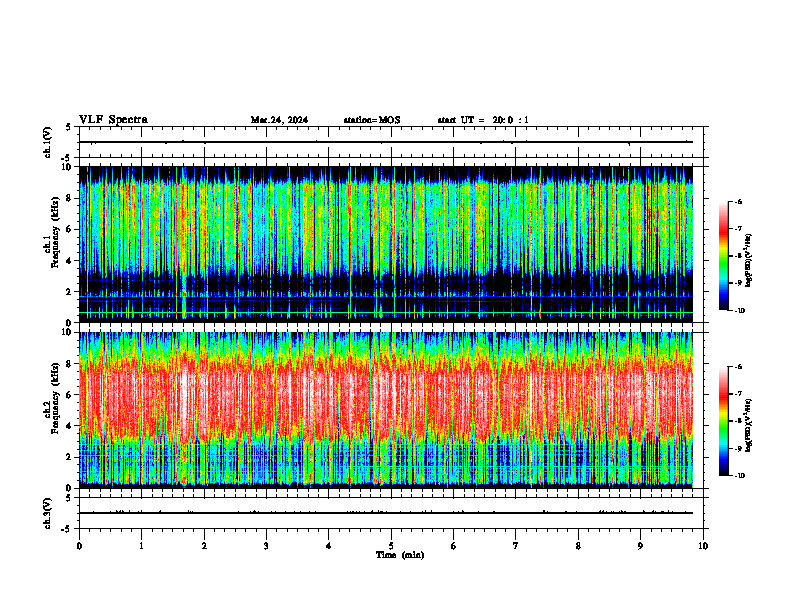The height and width of the screenshot is (612, 792).
Task: Click the "4" kHz tick on ch.2
Action: pyautogui.click(x=70, y=426)
